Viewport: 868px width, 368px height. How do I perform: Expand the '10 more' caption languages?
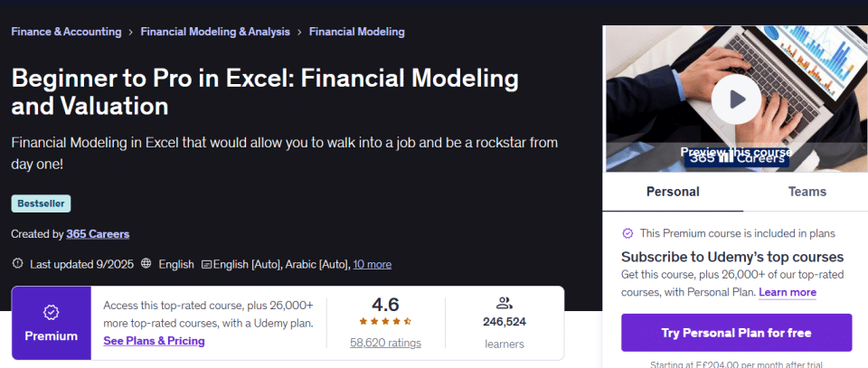(x=373, y=264)
